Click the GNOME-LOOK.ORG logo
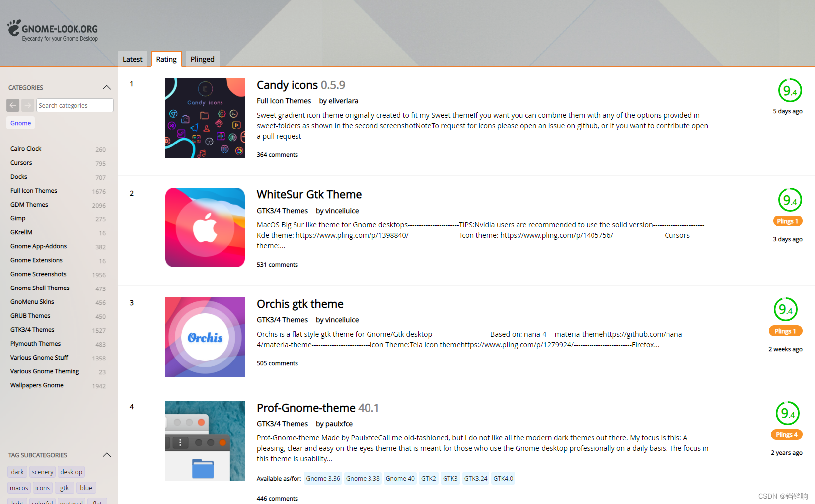The width and height of the screenshot is (815, 504). (53, 30)
